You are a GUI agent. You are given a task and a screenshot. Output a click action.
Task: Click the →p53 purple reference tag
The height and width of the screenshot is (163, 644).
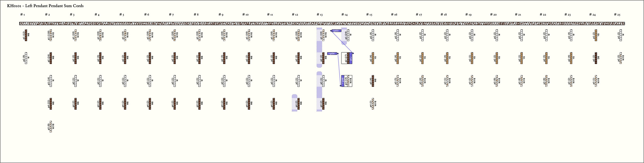point(336,31)
